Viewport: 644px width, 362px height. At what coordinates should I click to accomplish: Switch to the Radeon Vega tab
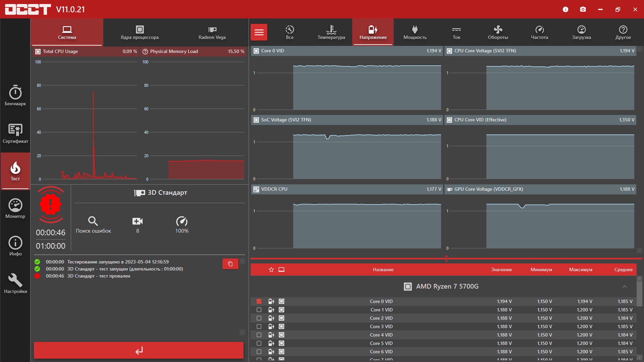point(212,32)
